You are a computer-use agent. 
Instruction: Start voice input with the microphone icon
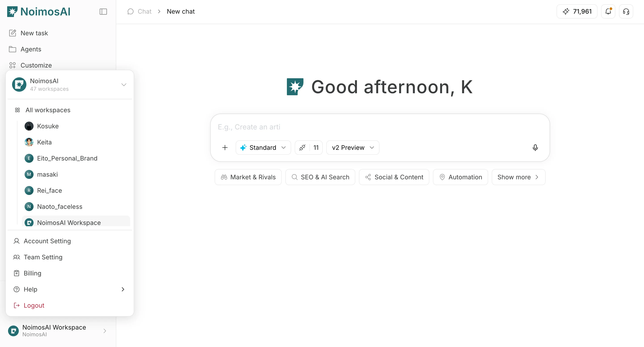[x=535, y=148]
